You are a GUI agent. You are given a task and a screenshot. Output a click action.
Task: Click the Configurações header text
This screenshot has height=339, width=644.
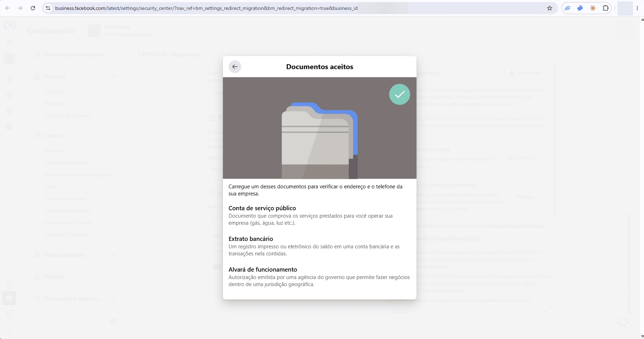point(52,31)
